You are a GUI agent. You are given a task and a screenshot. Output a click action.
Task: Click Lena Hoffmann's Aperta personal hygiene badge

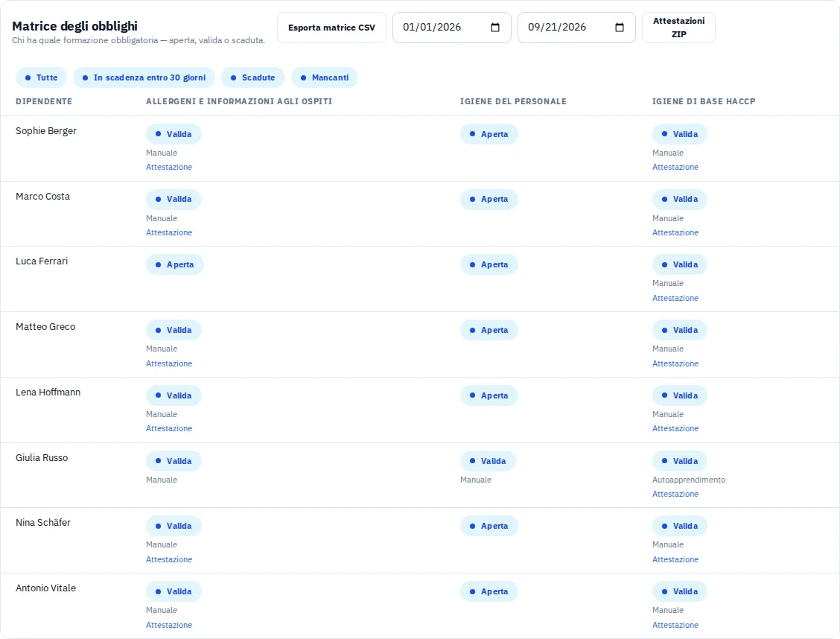[489, 395]
